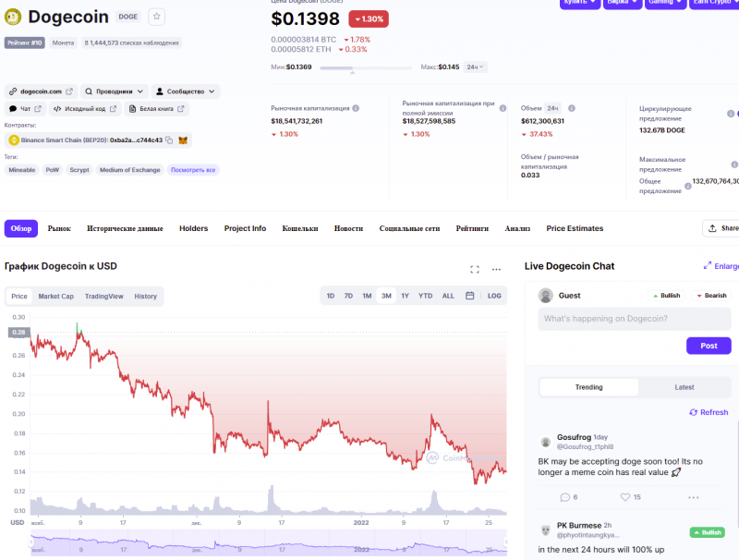The height and width of the screenshot is (560, 739).
Task: Enter fullscreen chart mode
Action: [475, 269]
